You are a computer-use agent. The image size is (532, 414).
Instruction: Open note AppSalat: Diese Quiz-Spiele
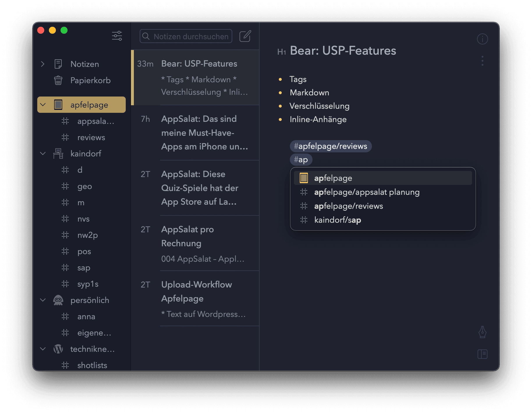click(x=195, y=188)
